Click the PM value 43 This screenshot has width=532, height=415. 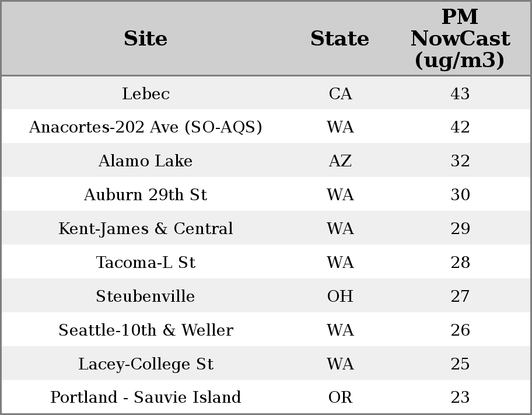[x=460, y=94]
